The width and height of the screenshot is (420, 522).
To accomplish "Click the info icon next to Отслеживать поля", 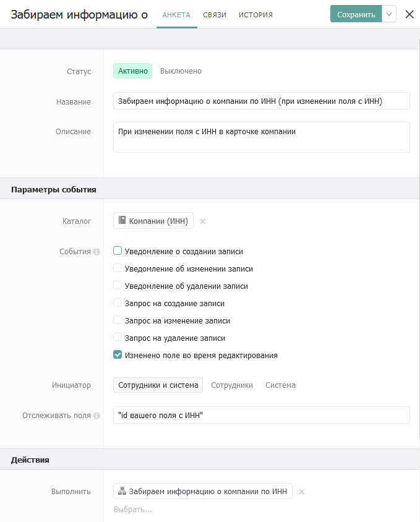I will [96, 416].
